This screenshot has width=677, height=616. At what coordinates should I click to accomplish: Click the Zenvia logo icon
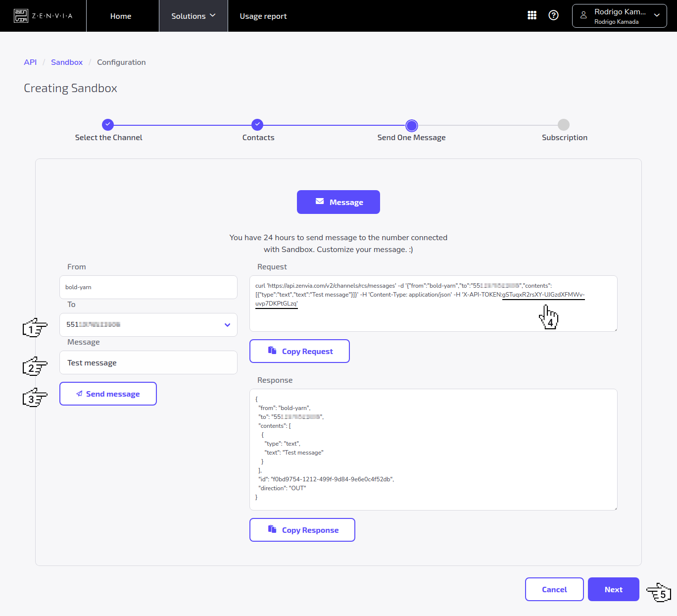21,15
